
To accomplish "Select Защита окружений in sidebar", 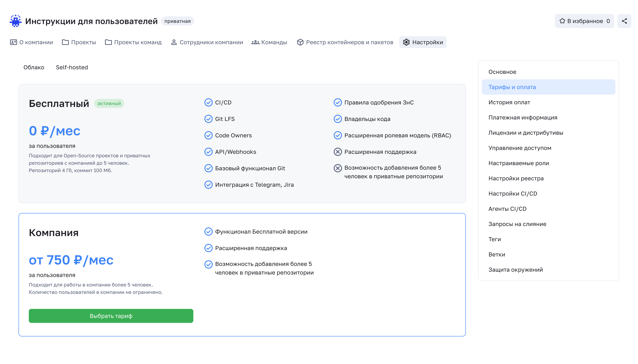I will pyautogui.click(x=515, y=269).
